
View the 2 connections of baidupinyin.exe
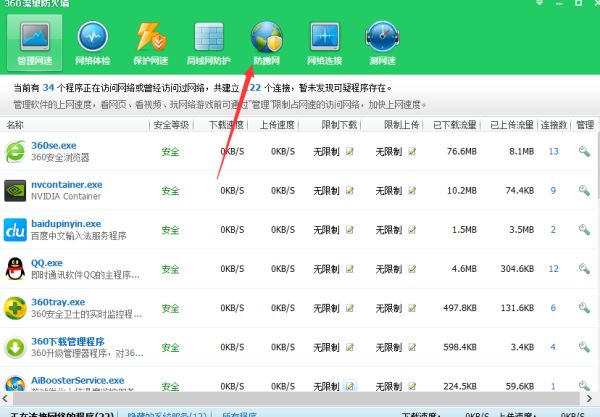click(553, 230)
